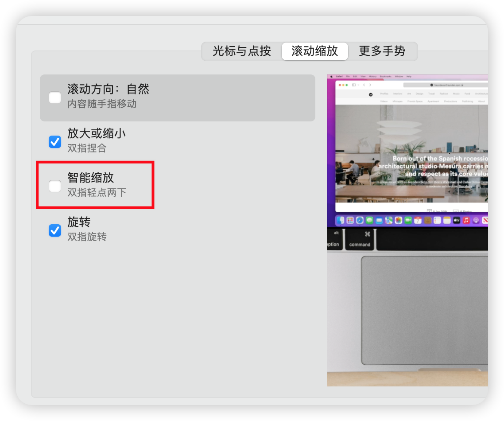Uncheck the 旋转 checkbox
The height and width of the screenshot is (421, 504).
pos(55,230)
